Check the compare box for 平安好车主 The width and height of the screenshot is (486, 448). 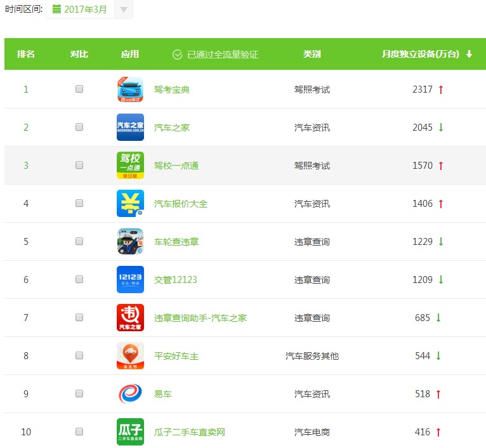[79, 355]
